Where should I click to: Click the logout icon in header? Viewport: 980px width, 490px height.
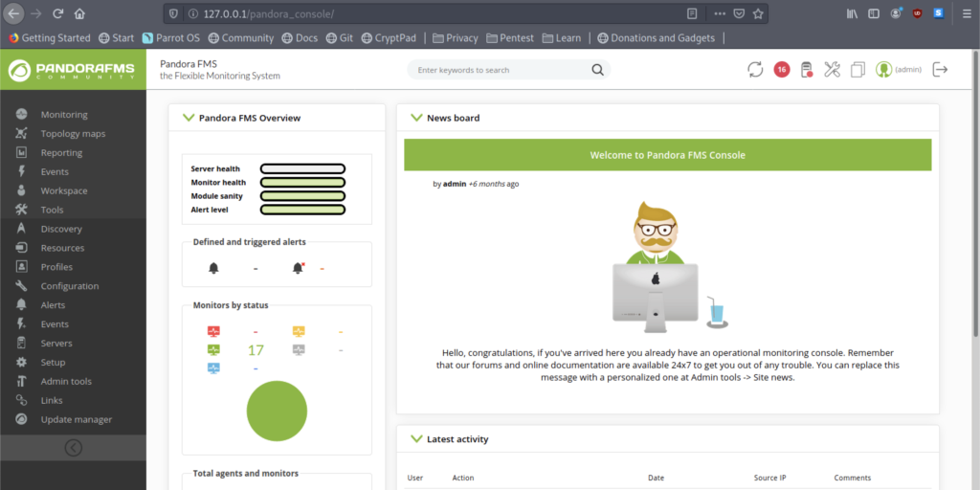pyautogui.click(x=940, y=69)
